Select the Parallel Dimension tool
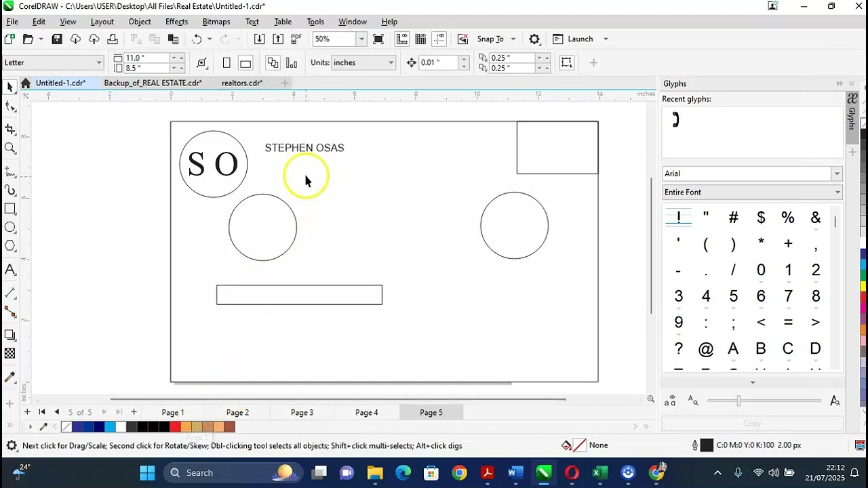This screenshot has height=488, width=868. click(10, 293)
